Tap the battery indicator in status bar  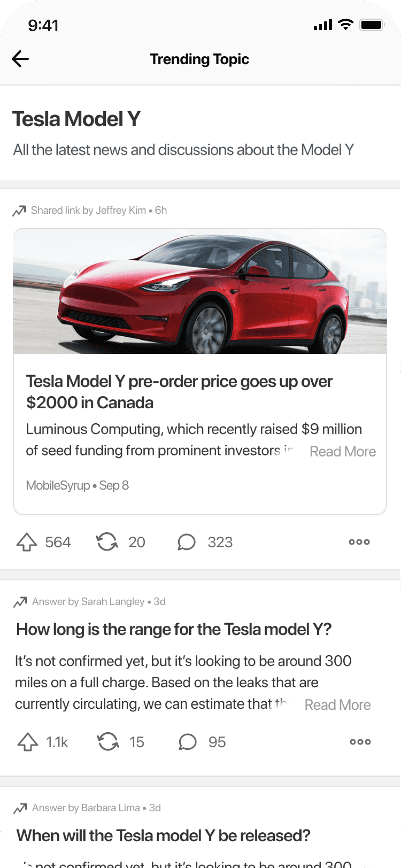tap(371, 25)
